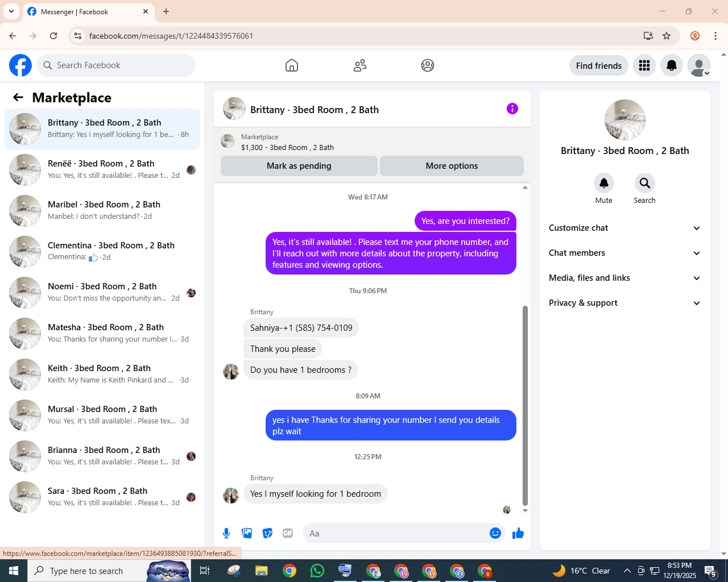Screen dimensions: 728x582
Task: Open Matesha conversation
Action: [x=102, y=334]
